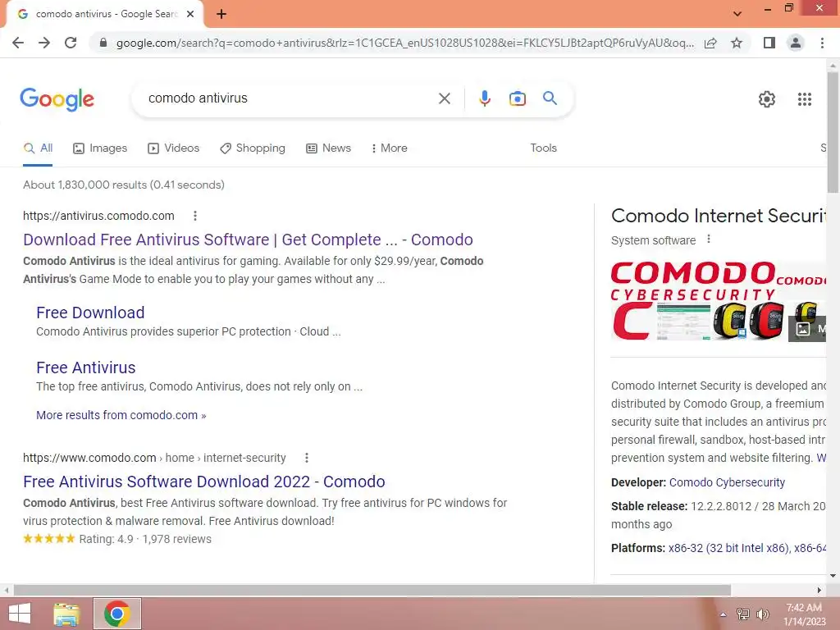840x630 pixels.
Task: Close the comodo antivirus tab
Action: pos(190,14)
